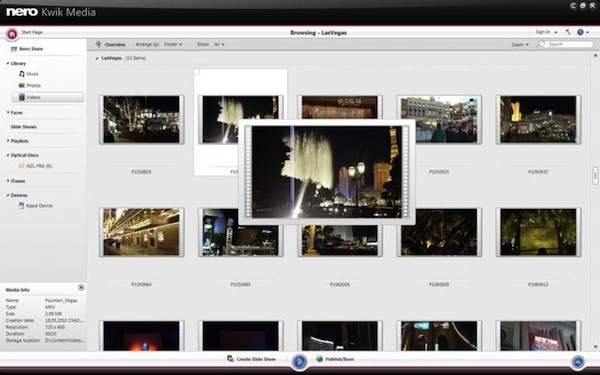Open the options hammer tool icon
The width and height of the screenshot is (600, 375).
[568, 32]
